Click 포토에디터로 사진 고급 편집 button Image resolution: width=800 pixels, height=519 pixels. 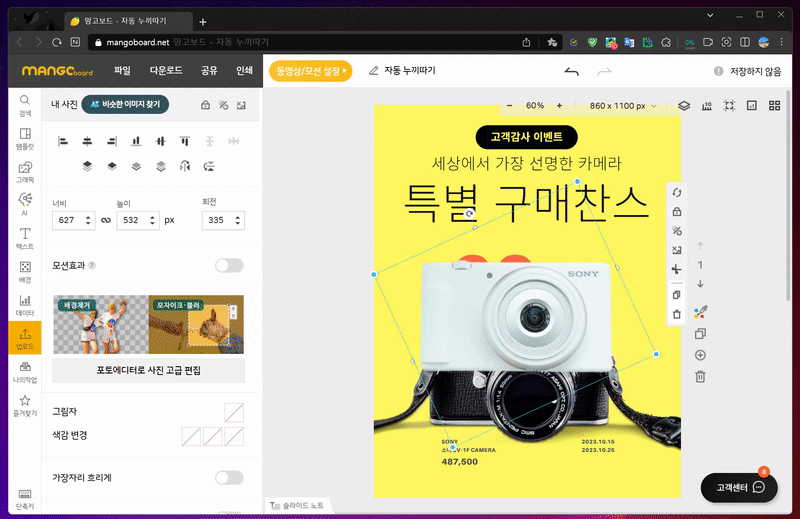click(148, 370)
